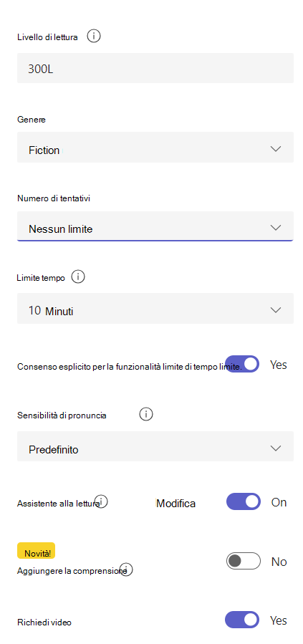Viewport: 303px width, 644px height.
Task: Click info icon beside Limite tempo
Action: point(78,277)
